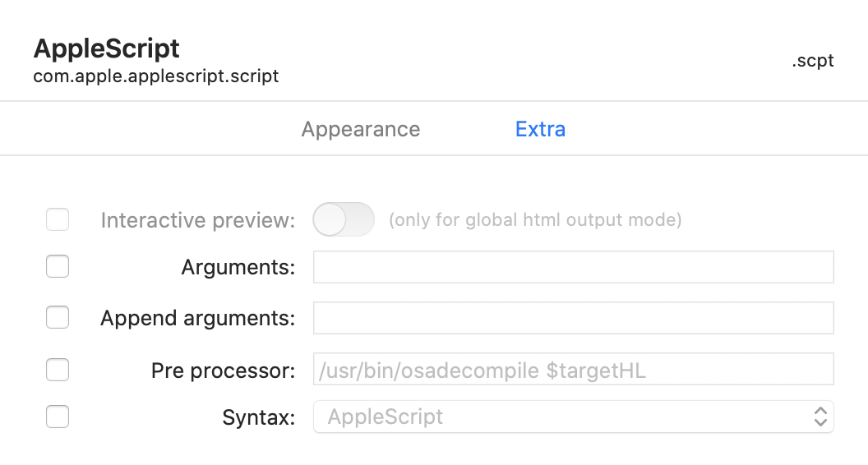868x465 pixels.
Task: Click the "Pre processor:" label
Action: point(223,371)
